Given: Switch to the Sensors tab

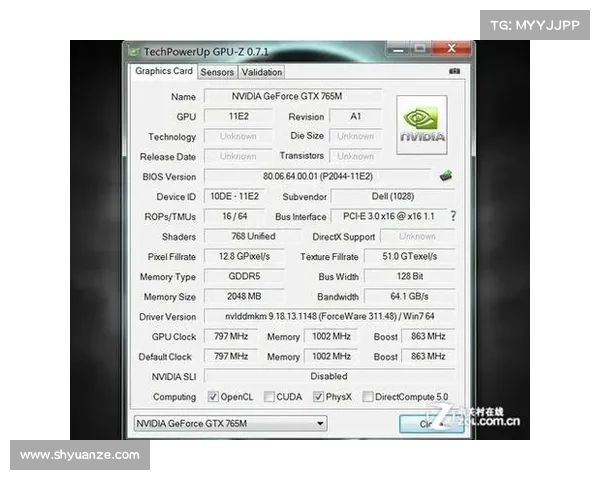Looking at the screenshot, I should (x=217, y=72).
